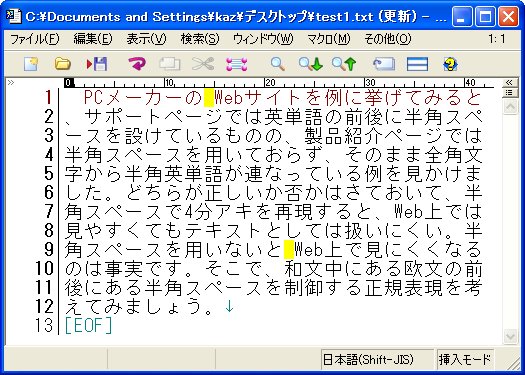
Task: Click the word サポートページ on line 2
Action: point(154,117)
